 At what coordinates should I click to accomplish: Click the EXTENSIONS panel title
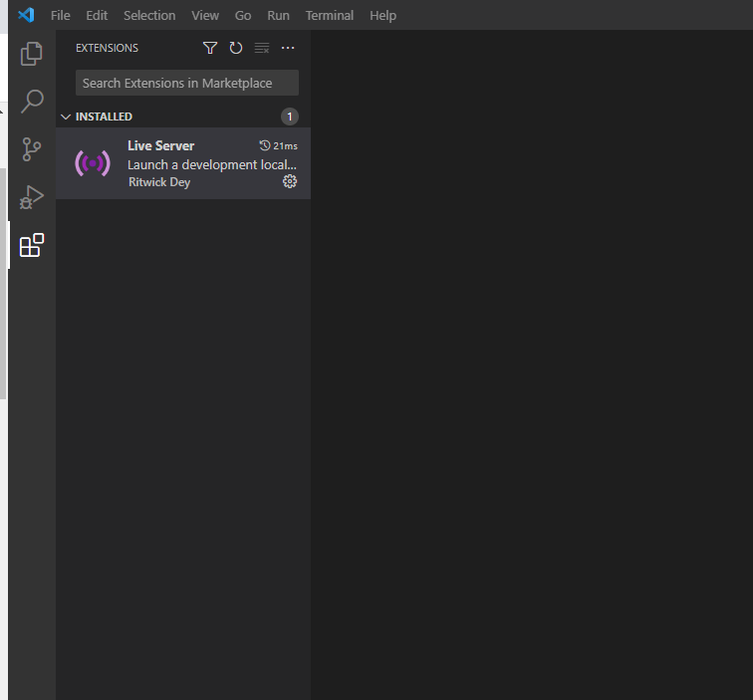(x=108, y=48)
